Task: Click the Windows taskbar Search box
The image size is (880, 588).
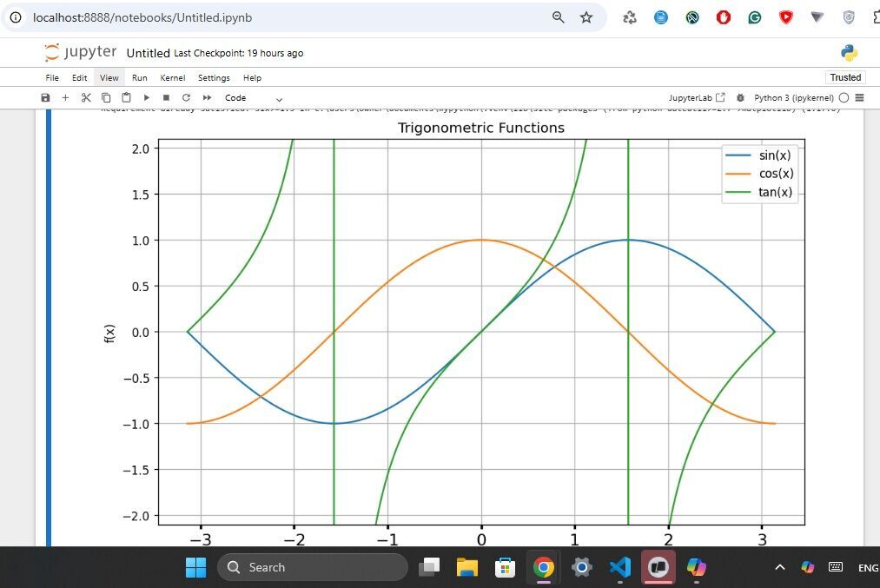Action: click(313, 567)
